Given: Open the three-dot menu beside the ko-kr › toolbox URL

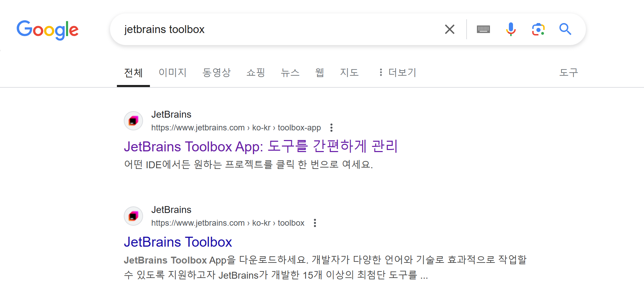Looking at the screenshot, I should point(315,223).
